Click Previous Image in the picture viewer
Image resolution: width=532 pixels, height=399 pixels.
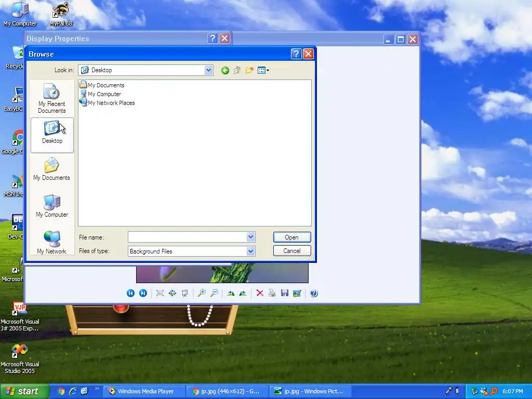(x=130, y=293)
